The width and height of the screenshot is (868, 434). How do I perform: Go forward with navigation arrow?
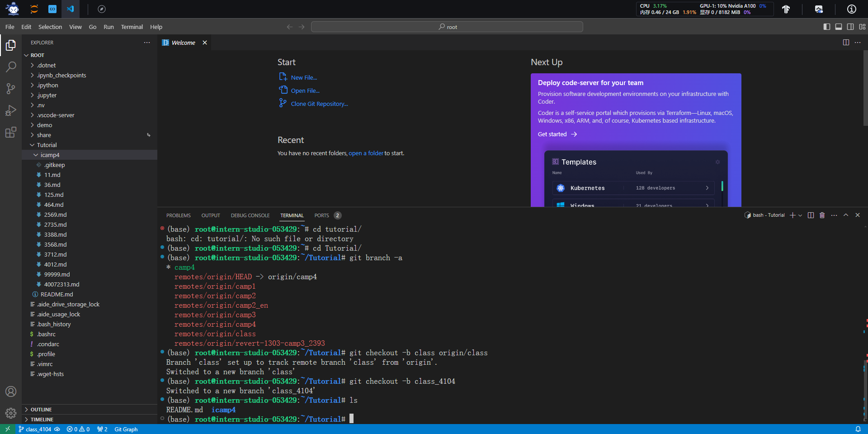tap(302, 27)
